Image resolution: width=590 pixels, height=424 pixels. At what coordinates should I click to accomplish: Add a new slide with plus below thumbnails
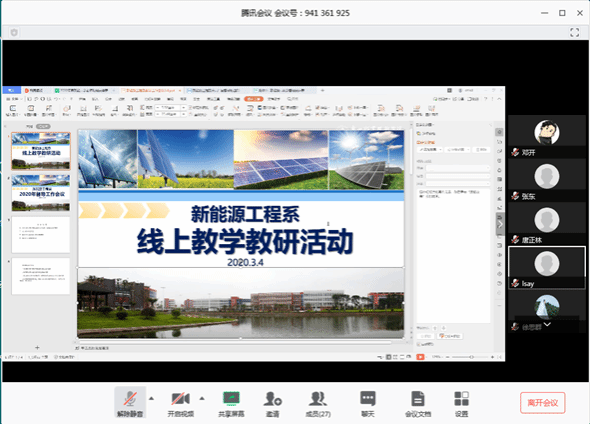click(37, 348)
